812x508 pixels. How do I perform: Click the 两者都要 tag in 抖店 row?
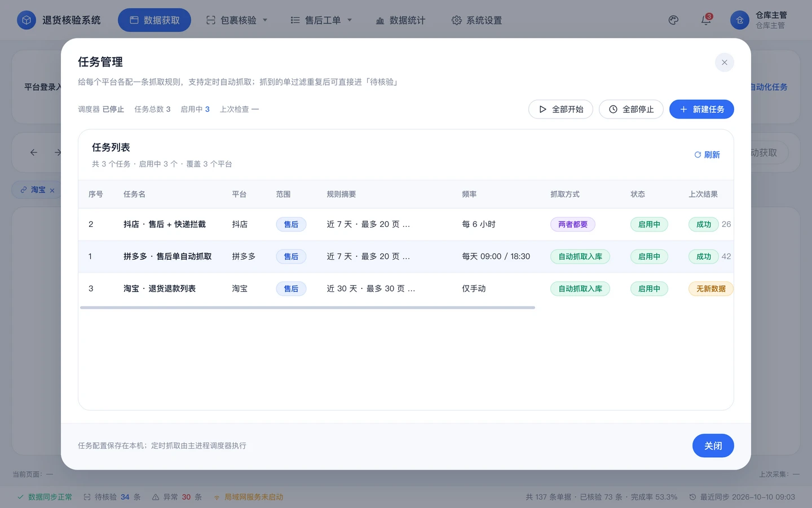(573, 224)
